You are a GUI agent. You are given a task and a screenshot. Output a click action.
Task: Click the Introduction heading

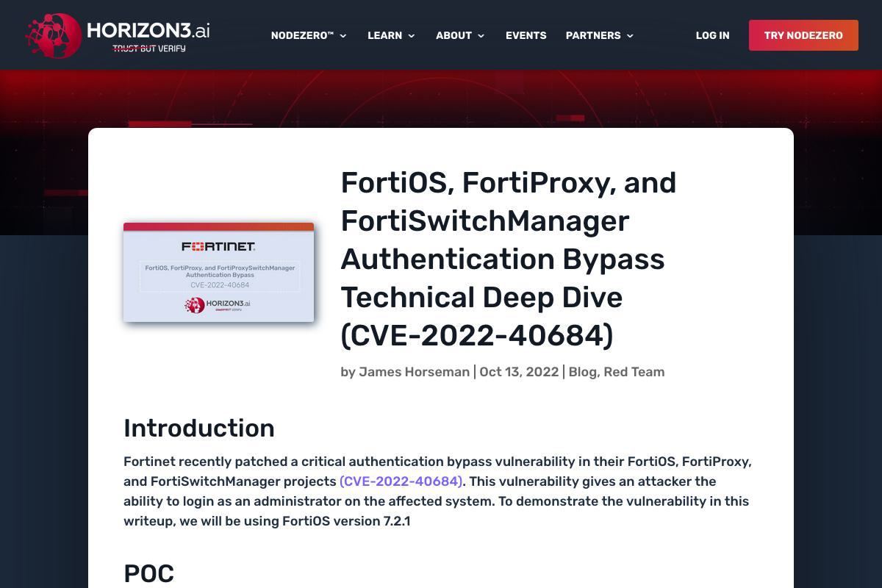click(x=199, y=428)
